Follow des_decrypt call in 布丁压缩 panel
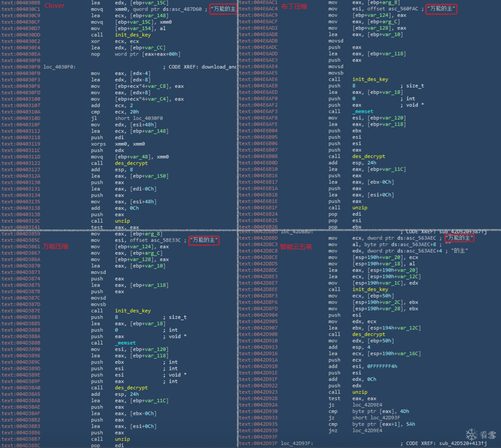The image size is (501, 448). point(369,156)
